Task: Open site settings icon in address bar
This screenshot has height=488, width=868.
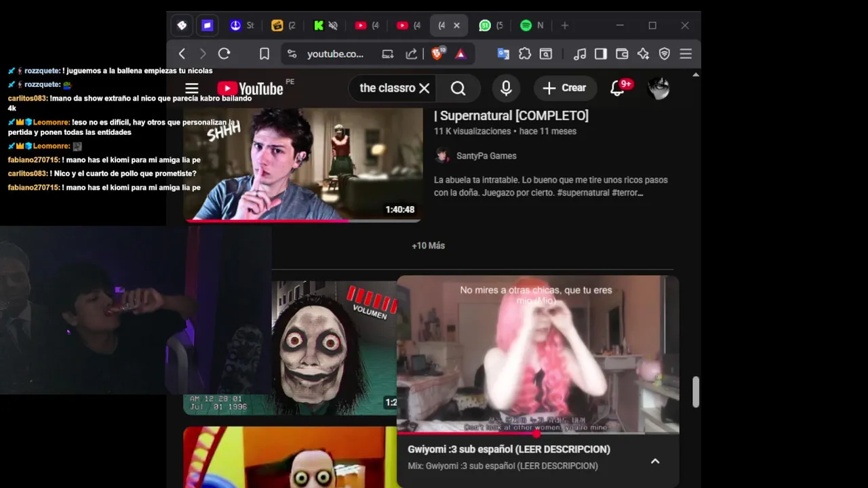Action: [x=292, y=54]
